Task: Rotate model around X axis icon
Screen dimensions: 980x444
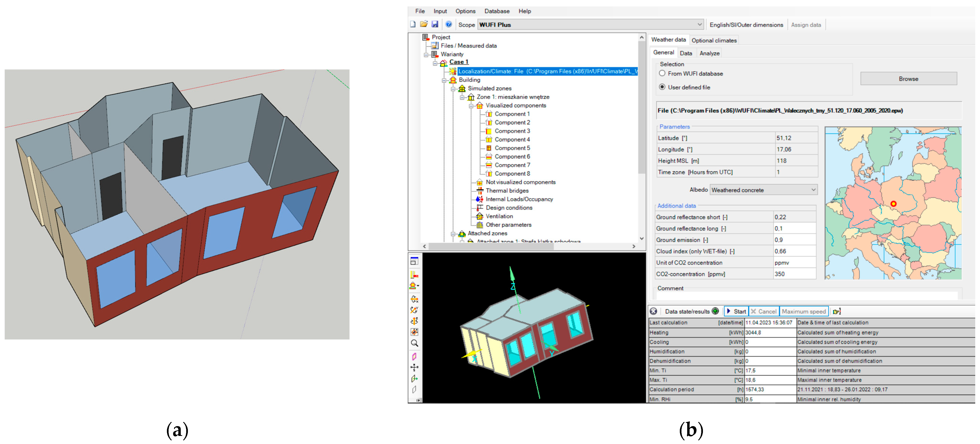Action: point(414,299)
